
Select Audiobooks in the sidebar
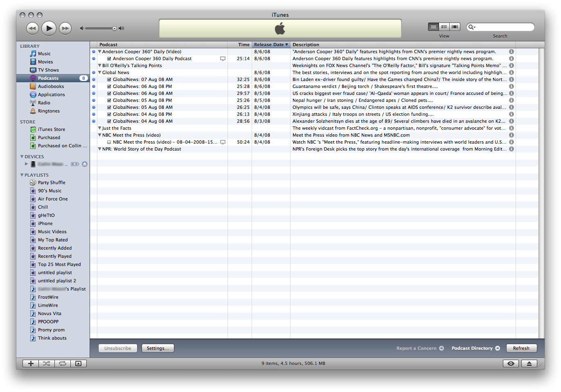click(x=51, y=86)
